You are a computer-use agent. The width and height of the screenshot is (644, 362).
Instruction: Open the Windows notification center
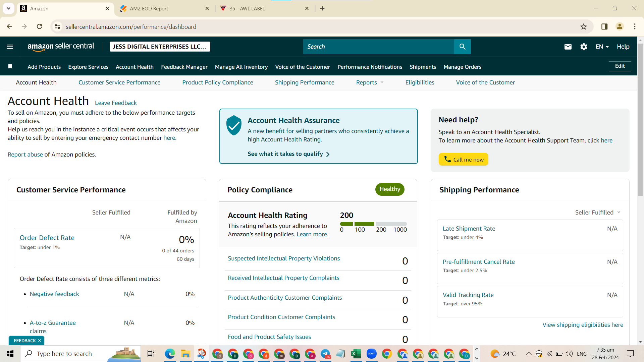[x=630, y=354]
